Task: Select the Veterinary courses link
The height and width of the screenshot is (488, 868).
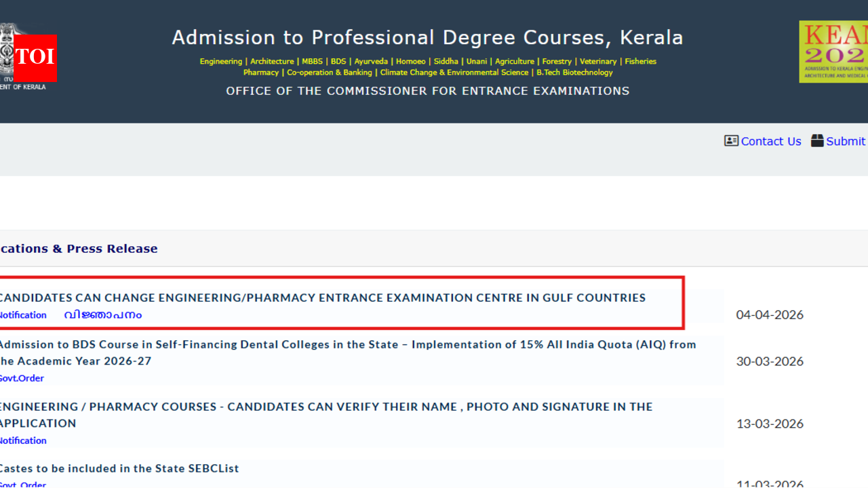Action: (x=597, y=61)
